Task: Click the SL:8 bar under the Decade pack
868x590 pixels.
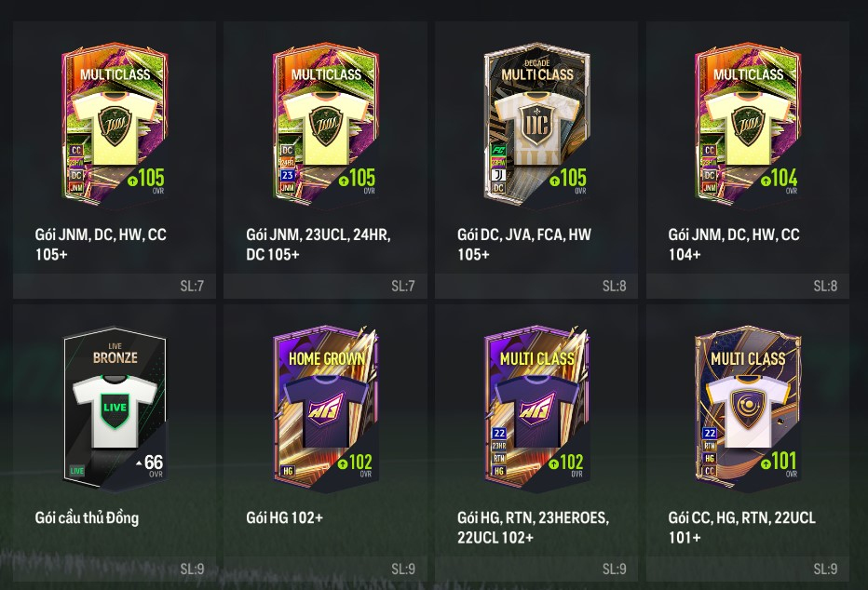Action: pyautogui.click(x=536, y=286)
